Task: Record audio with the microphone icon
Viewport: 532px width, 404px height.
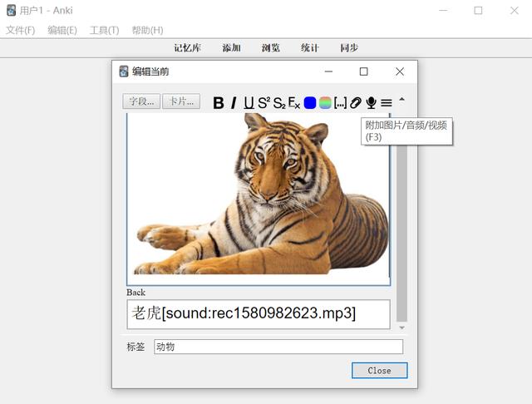Action: [372, 103]
